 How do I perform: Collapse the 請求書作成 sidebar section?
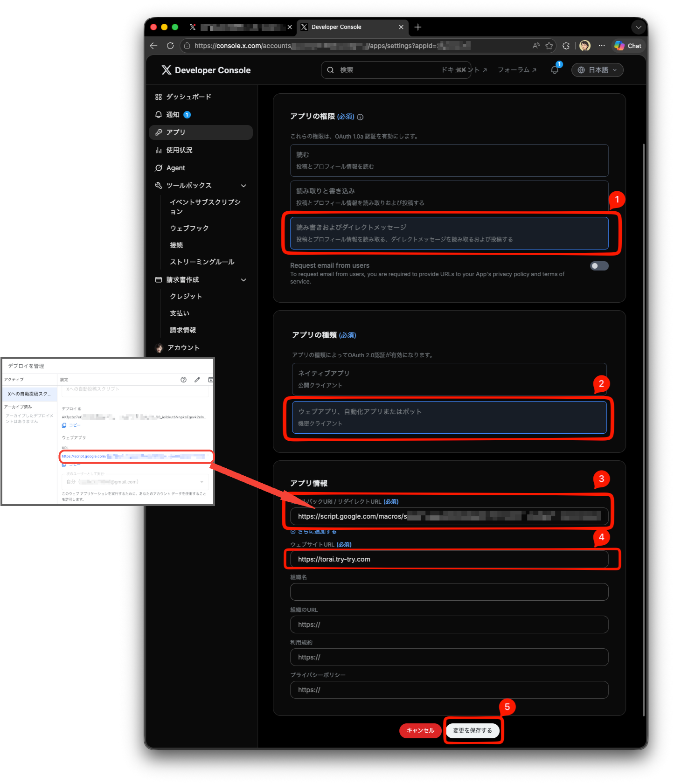click(x=243, y=280)
